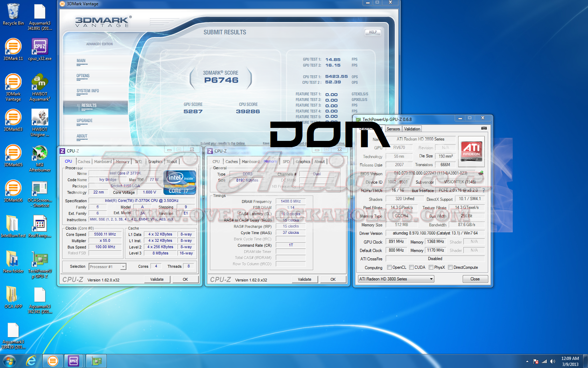Open the Windows Start menu
The height and width of the screenshot is (368, 588).
click(x=9, y=361)
